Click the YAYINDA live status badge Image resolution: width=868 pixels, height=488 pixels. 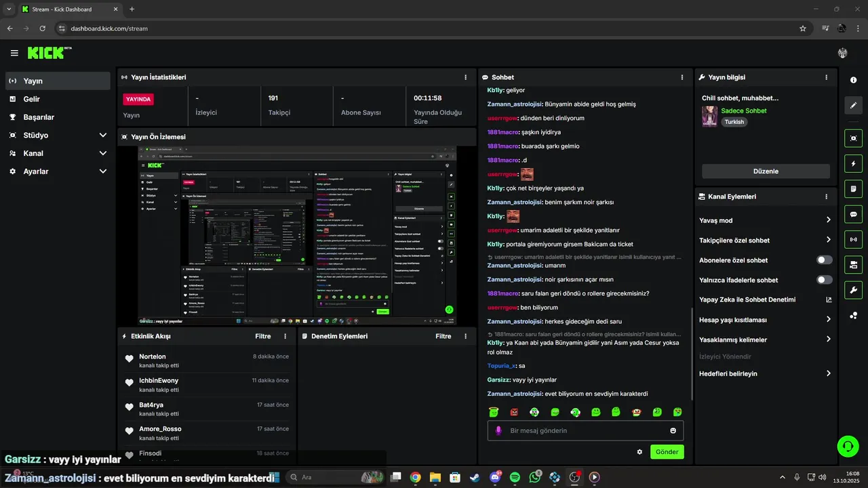(138, 99)
